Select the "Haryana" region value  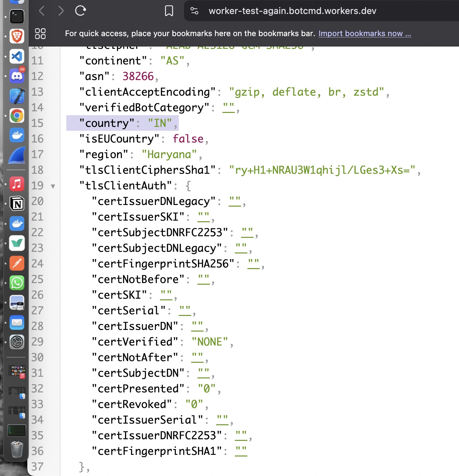click(169, 155)
